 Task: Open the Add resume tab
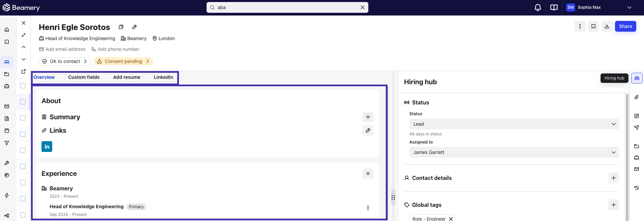click(127, 77)
